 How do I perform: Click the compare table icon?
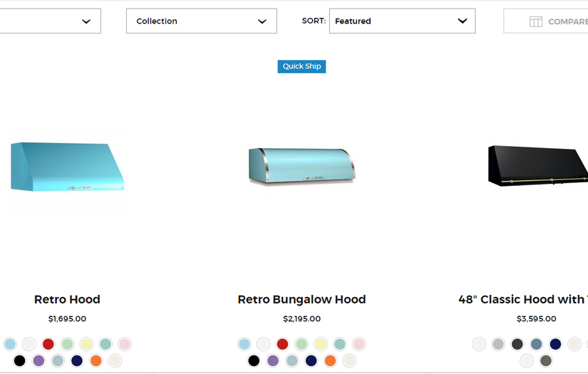pyautogui.click(x=535, y=22)
